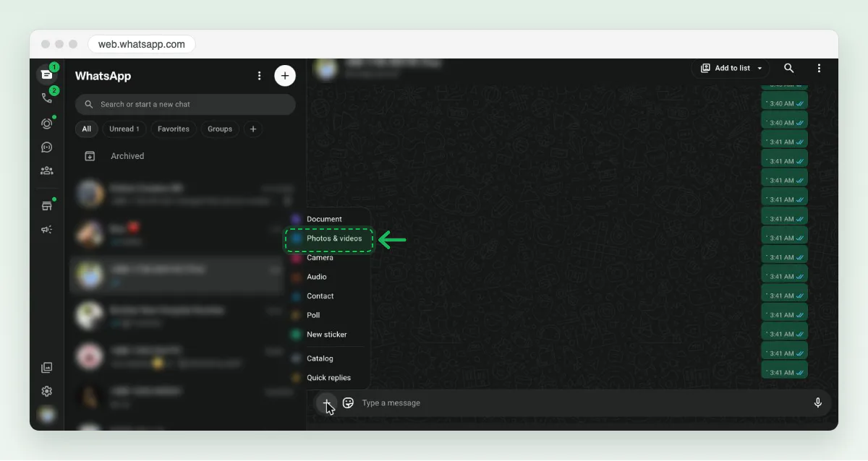This screenshot has height=461, width=868.
Task: Click the search or start new chat field
Action: click(x=185, y=104)
